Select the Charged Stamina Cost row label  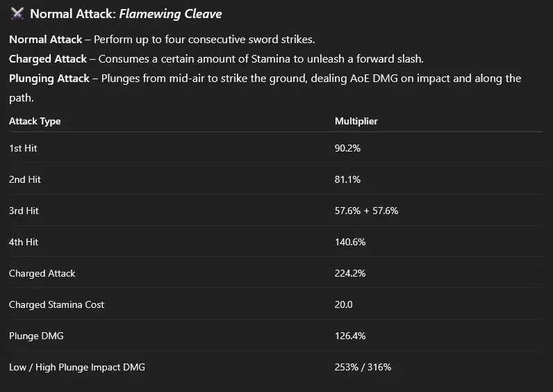coord(56,304)
